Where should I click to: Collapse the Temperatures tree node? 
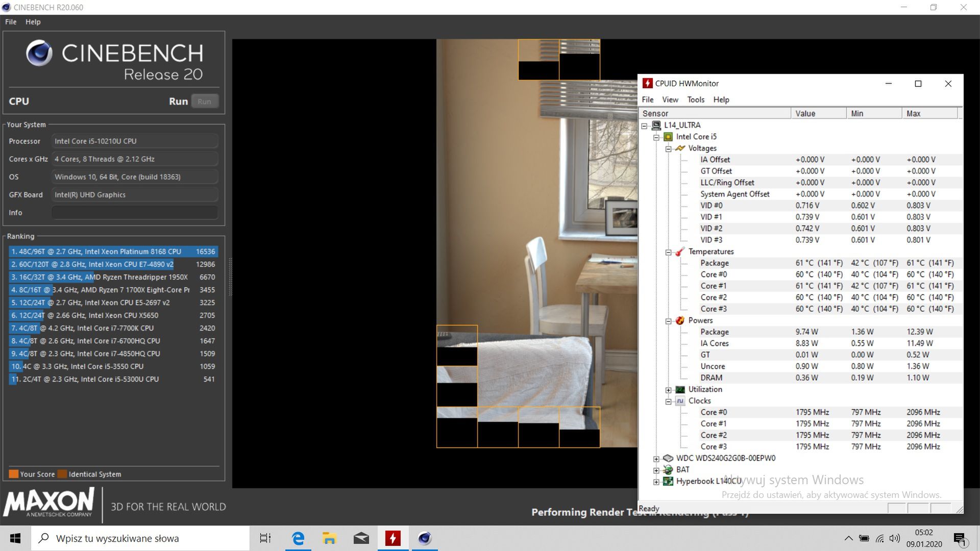(668, 252)
